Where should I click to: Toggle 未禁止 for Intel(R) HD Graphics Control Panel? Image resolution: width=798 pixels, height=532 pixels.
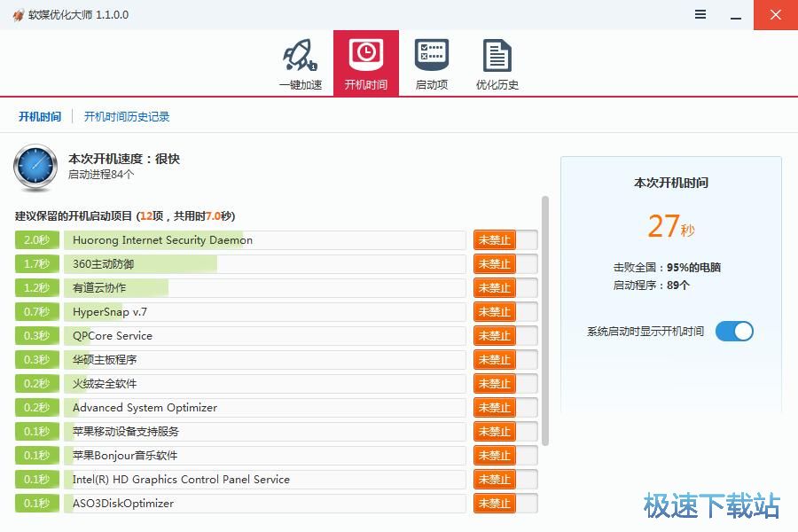coord(505,479)
